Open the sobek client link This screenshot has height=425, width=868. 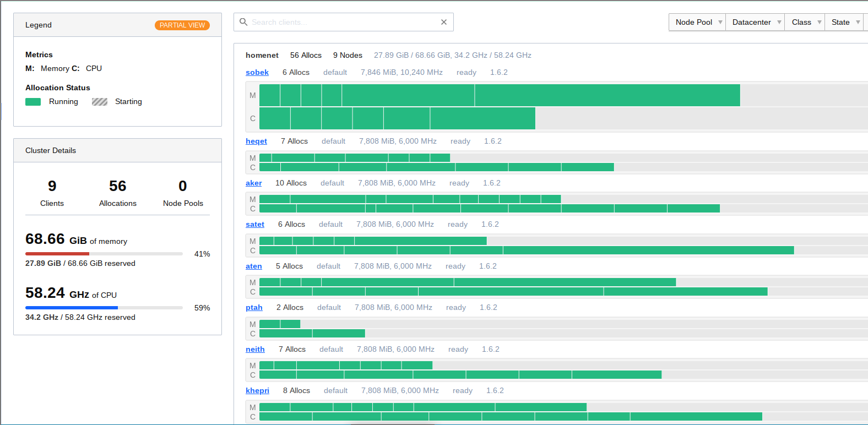click(x=257, y=72)
